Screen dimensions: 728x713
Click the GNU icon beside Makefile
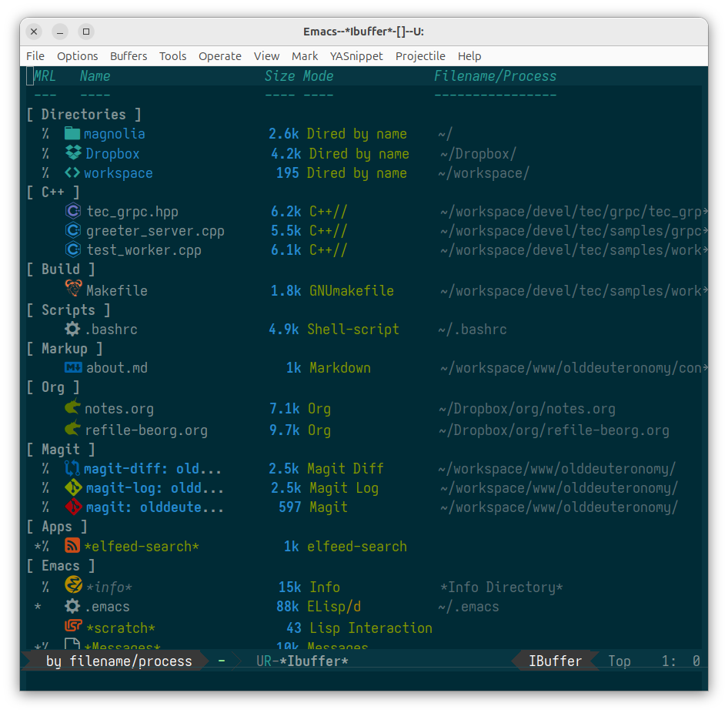click(x=73, y=289)
